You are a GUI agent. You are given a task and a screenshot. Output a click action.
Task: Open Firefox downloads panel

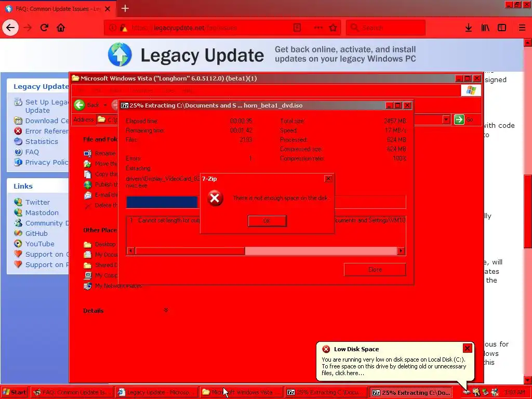469,28
